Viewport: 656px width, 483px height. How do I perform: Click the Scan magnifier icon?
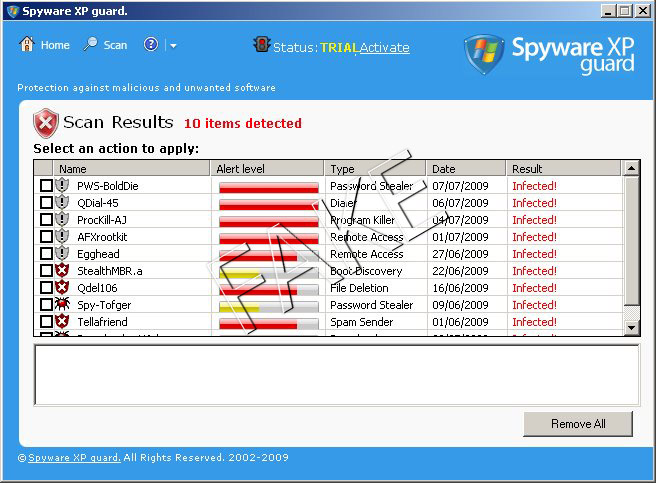(90, 44)
